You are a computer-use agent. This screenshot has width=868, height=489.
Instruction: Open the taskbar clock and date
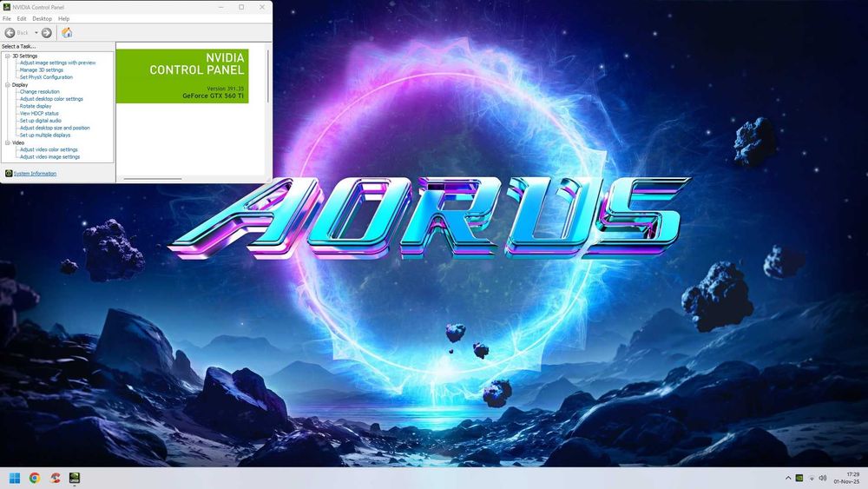847,478
